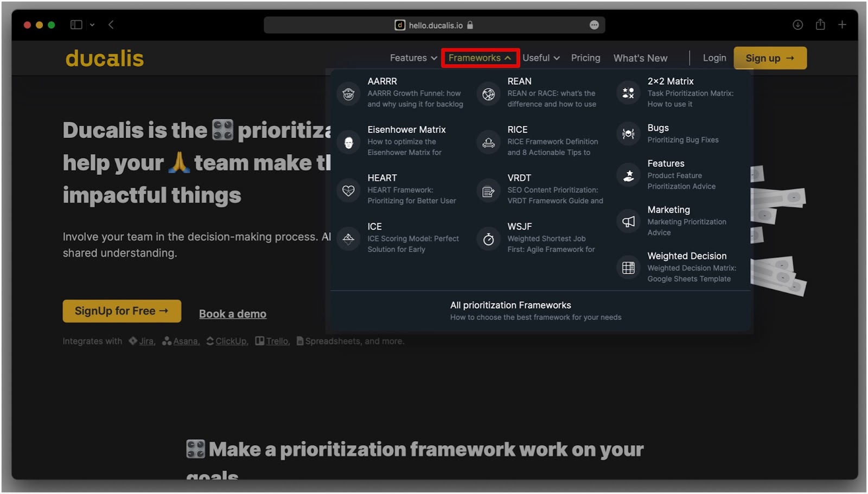
Task: Expand the Features menu
Action: point(413,58)
